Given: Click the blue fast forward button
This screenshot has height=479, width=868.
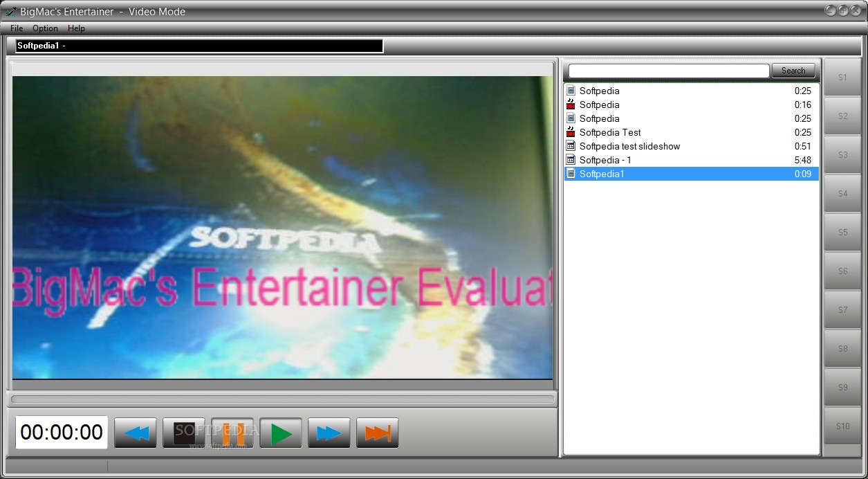Looking at the screenshot, I should pos(329,433).
